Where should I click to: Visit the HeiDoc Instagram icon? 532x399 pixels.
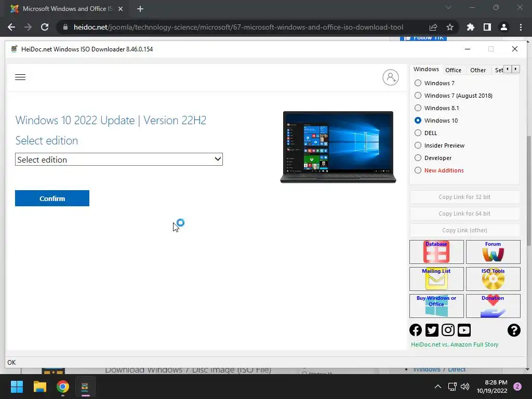pos(448,330)
